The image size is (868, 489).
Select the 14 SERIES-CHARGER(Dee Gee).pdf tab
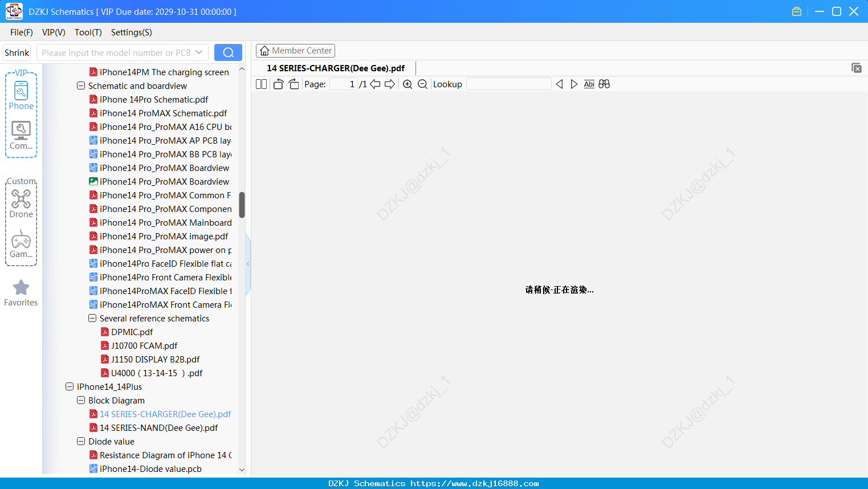[336, 68]
